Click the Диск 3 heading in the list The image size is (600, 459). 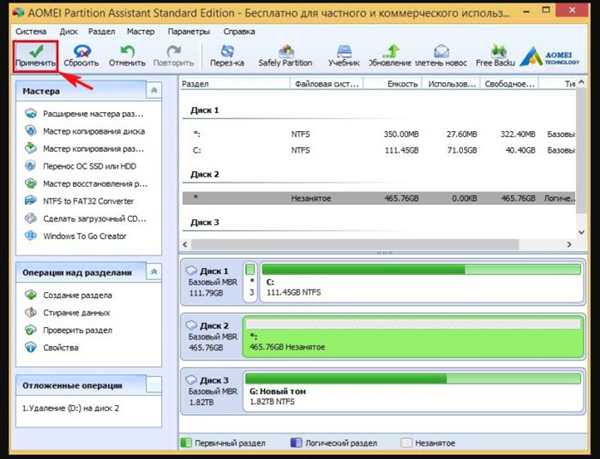point(205,222)
